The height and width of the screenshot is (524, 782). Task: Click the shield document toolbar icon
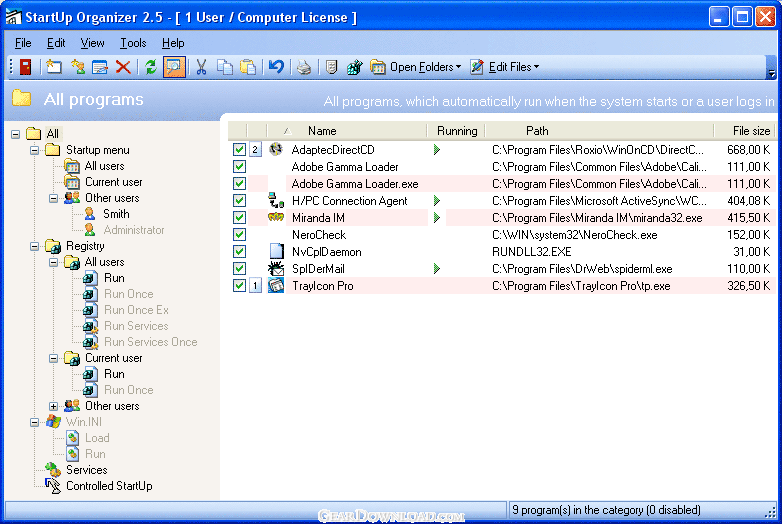click(x=332, y=67)
